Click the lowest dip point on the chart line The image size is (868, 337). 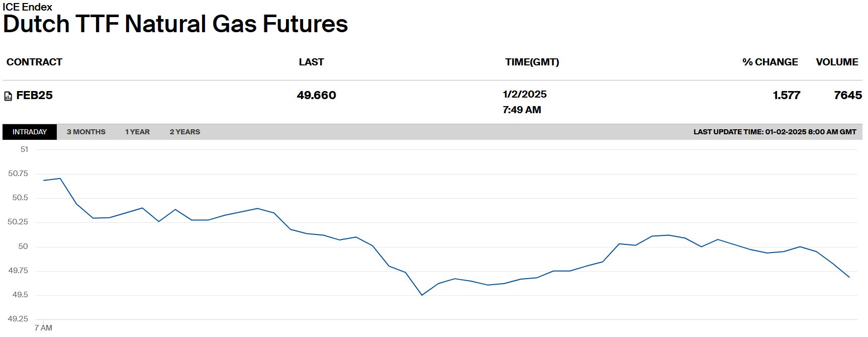coord(422,295)
